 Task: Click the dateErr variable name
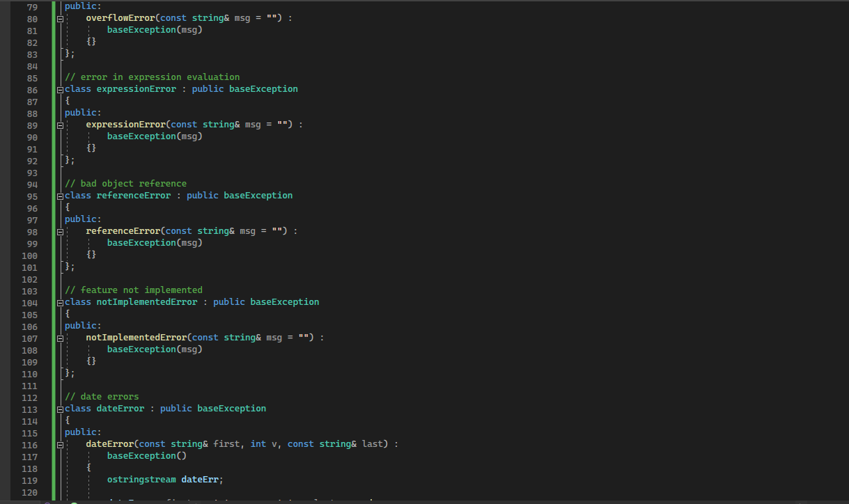click(200, 479)
